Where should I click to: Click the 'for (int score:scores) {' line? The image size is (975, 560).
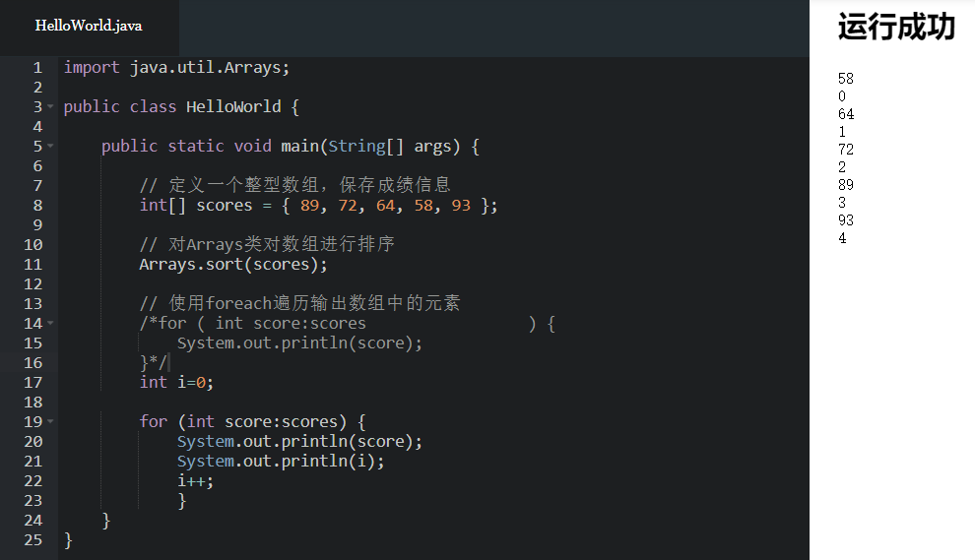point(252,421)
